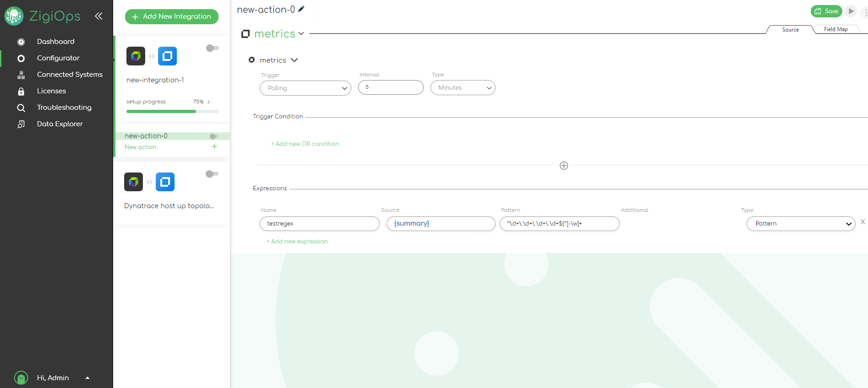868x388 pixels.
Task: Expand the metrics heading dropdown
Action: [x=301, y=34]
